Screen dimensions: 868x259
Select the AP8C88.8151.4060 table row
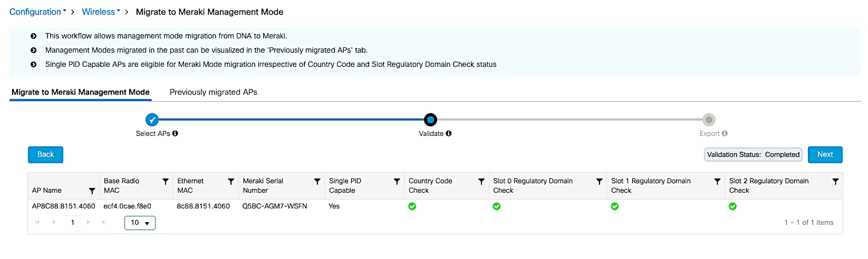63,206
